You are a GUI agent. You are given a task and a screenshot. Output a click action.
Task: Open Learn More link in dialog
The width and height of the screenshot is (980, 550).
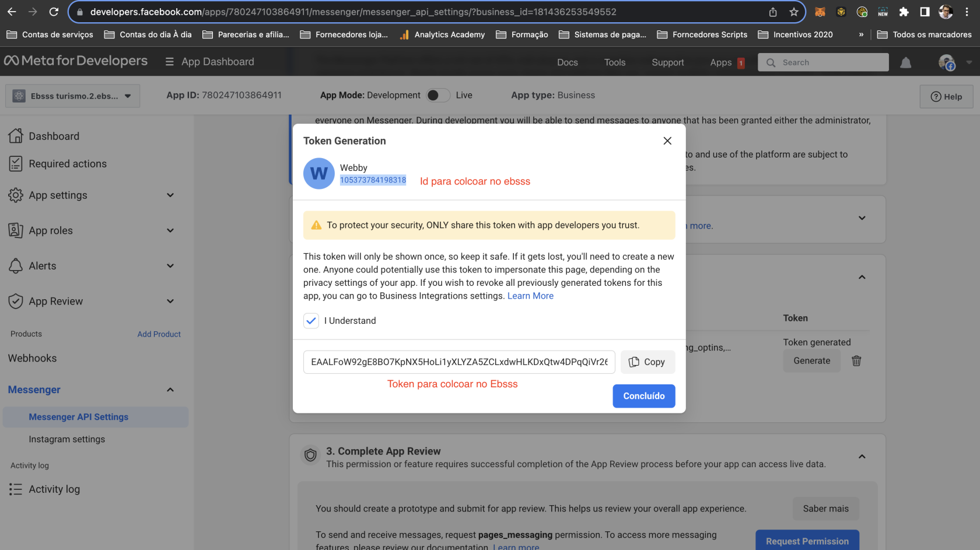point(530,296)
